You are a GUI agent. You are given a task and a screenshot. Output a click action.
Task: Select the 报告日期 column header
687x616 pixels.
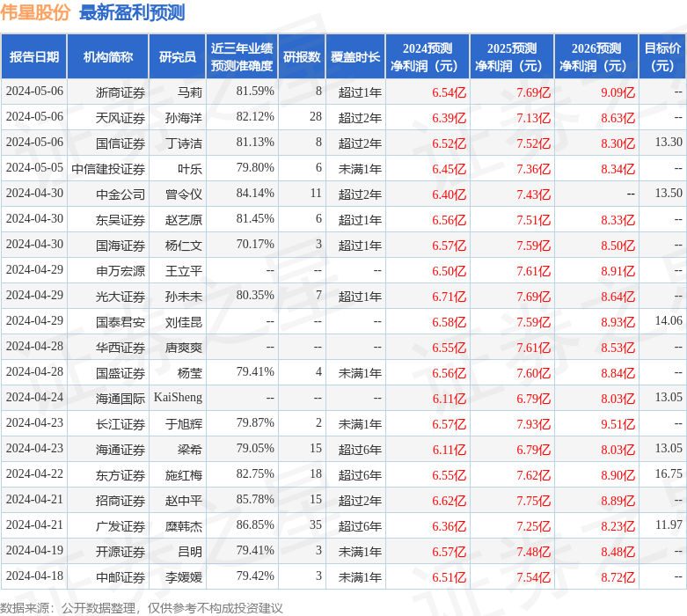(34, 57)
